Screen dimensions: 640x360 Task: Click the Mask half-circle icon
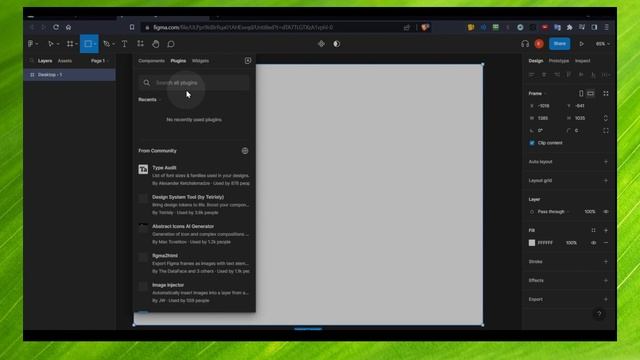(336, 44)
